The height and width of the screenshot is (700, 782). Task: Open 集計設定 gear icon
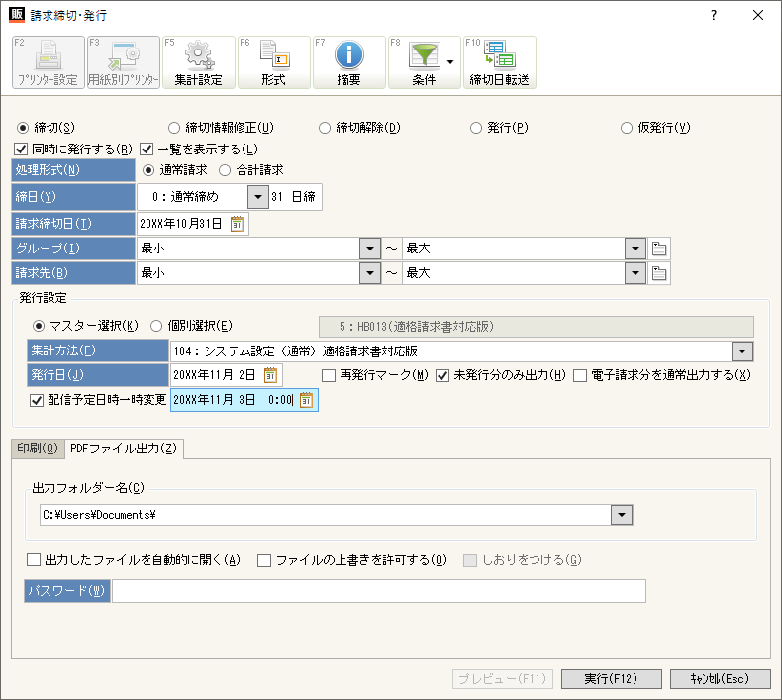click(199, 54)
